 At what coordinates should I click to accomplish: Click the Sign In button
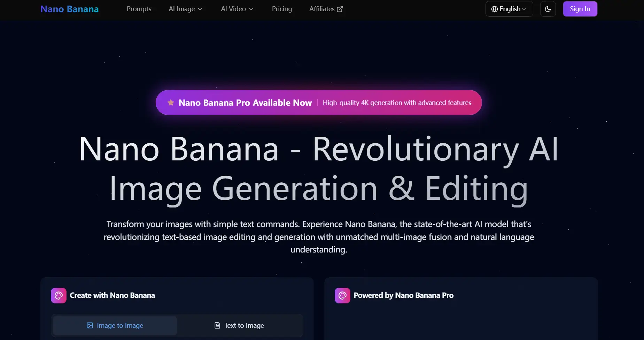click(580, 9)
